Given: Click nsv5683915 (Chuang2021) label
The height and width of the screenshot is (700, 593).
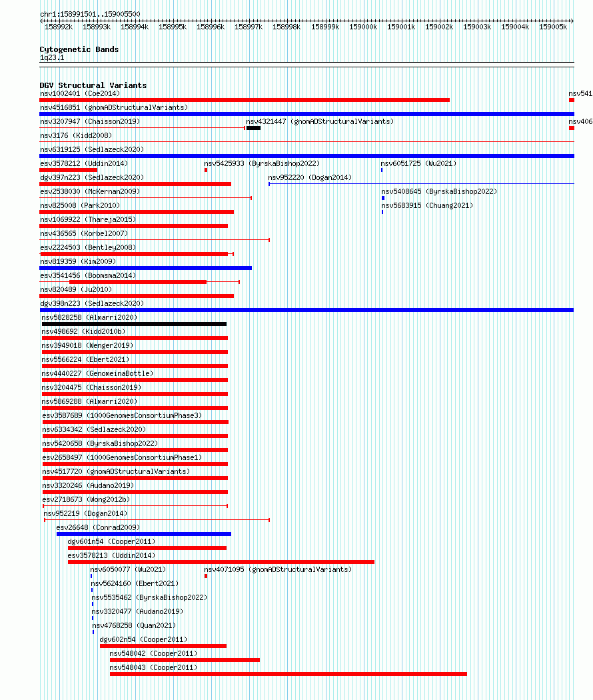Looking at the screenshot, I should (427, 205).
